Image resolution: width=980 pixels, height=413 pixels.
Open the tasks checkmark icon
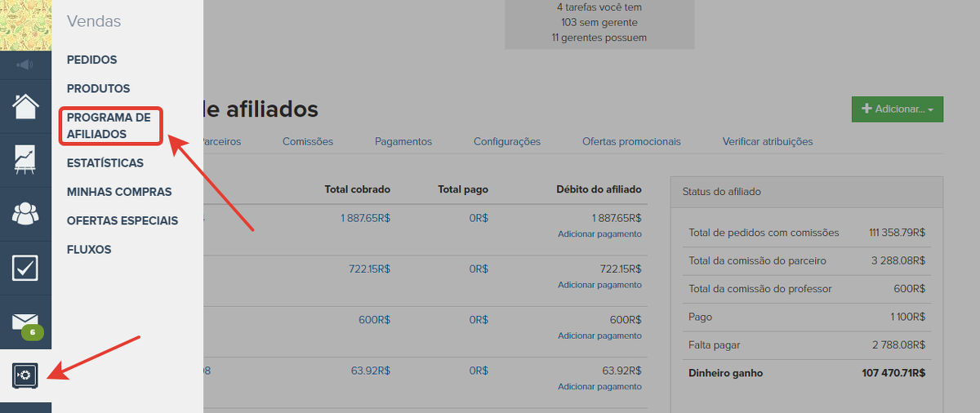pyautogui.click(x=25, y=268)
